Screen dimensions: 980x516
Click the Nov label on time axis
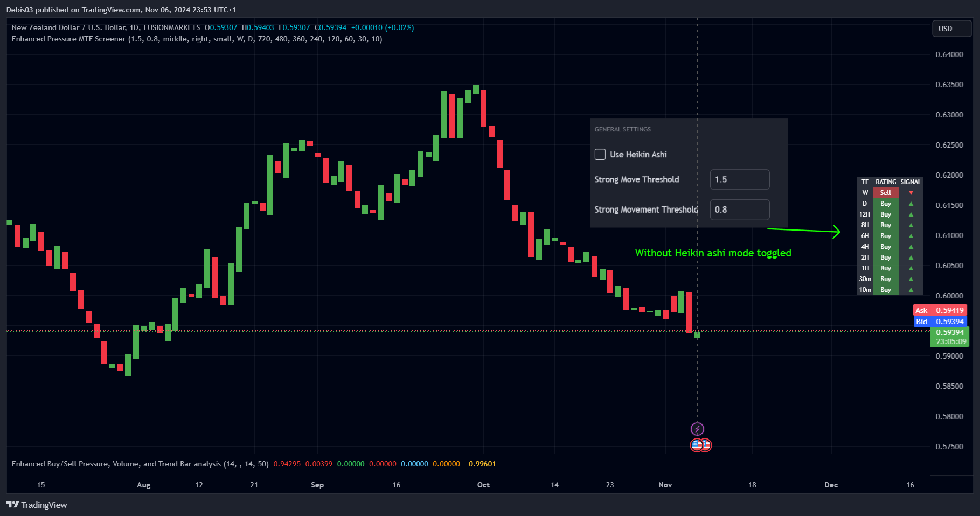point(665,485)
